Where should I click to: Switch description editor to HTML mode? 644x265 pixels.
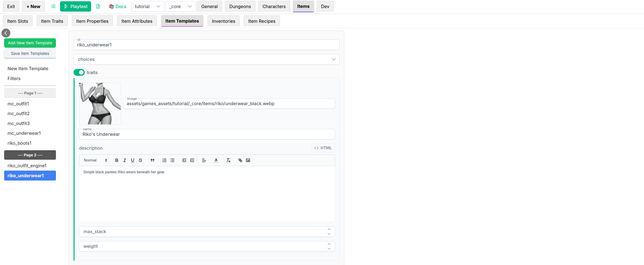323,148
